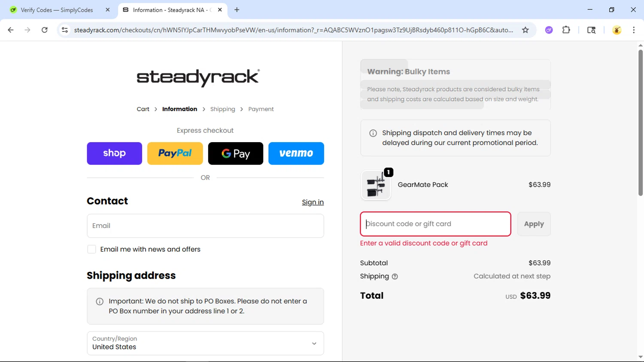Image resolution: width=644 pixels, height=362 pixels.
Task: Focus the discount code or gift card field
Action: pyautogui.click(x=435, y=224)
